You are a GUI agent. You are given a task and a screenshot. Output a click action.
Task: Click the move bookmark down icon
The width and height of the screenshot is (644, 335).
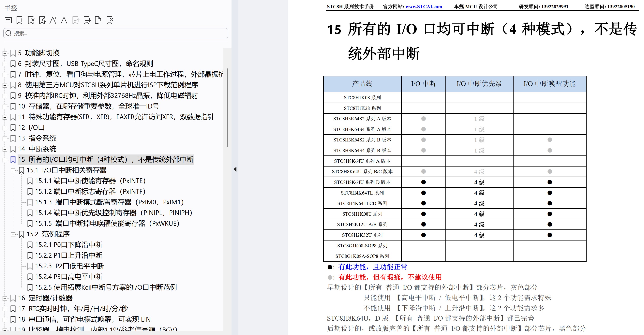coord(87,20)
